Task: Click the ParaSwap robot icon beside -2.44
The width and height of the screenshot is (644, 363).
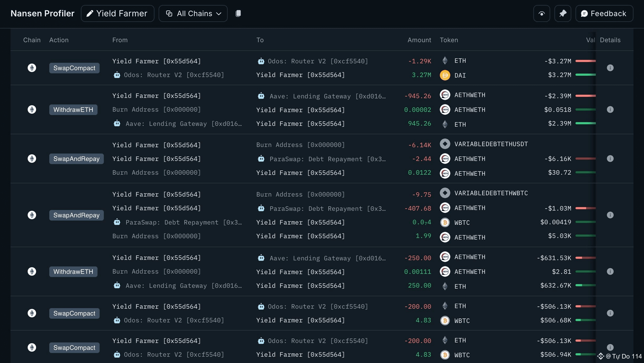Action: 261,159
